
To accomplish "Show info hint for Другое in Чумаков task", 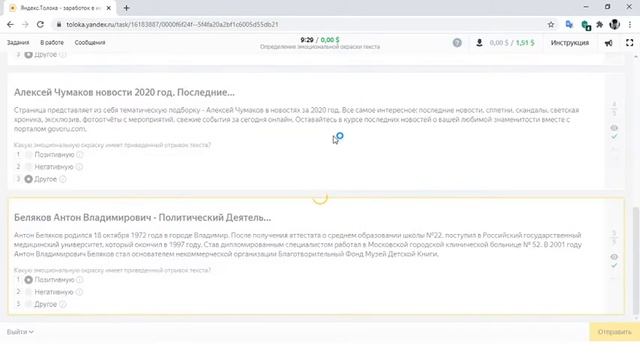I will [x=62, y=179].
